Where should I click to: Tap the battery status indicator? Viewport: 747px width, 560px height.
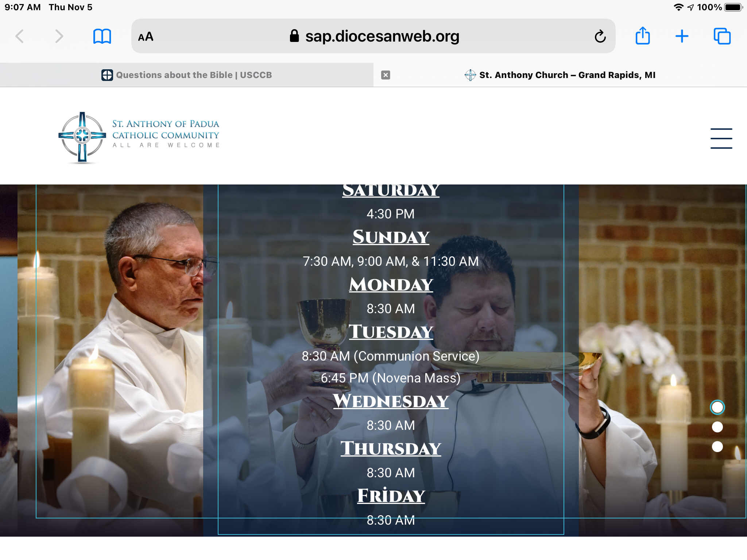(x=733, y=7)
